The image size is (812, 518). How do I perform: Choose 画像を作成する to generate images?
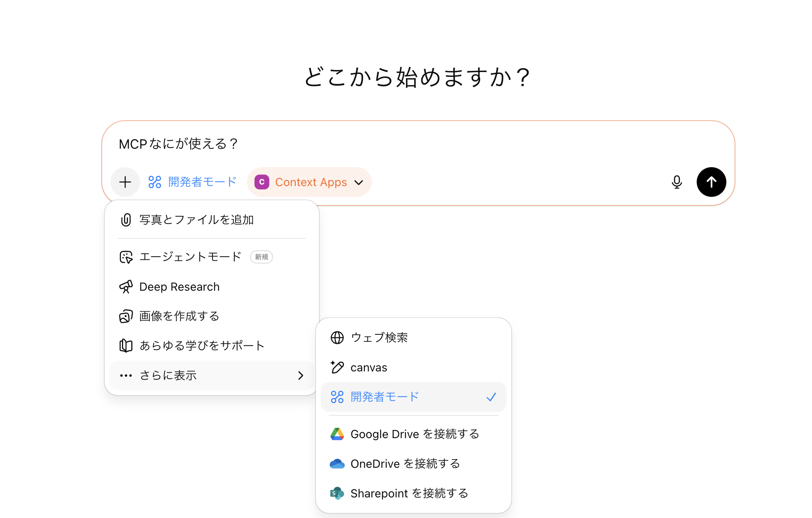pyautogui.click(x=179, y=316)
